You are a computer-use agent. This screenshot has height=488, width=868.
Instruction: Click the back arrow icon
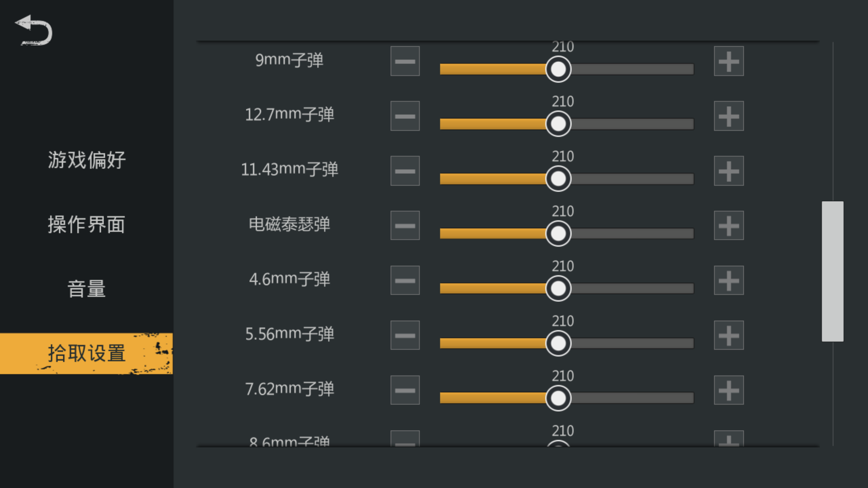click(x=34, y=30)
